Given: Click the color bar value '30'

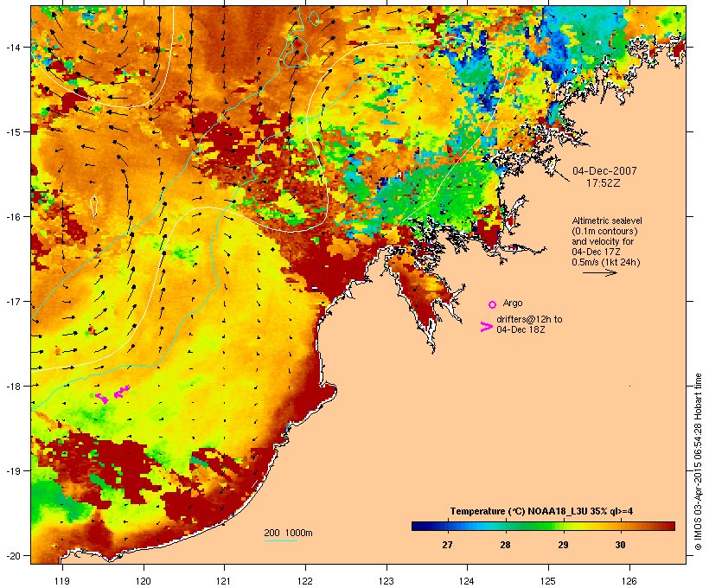Looking at the screenshot, I should point(621,545).
